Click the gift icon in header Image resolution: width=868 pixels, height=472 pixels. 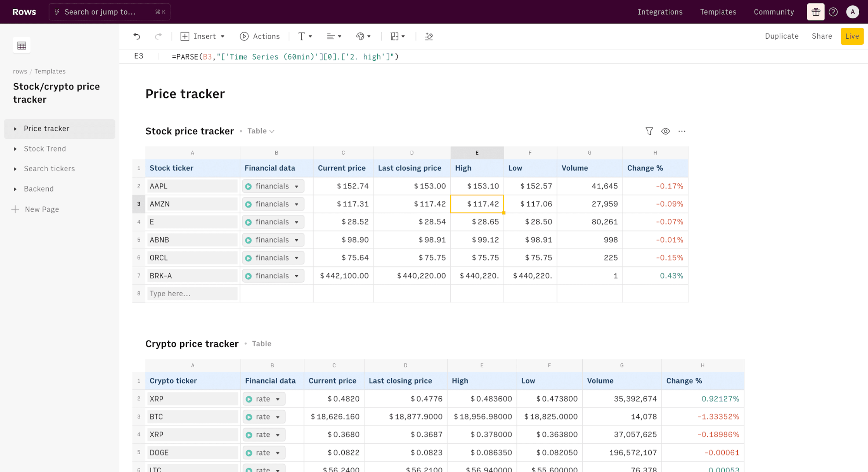pos(815,12)
